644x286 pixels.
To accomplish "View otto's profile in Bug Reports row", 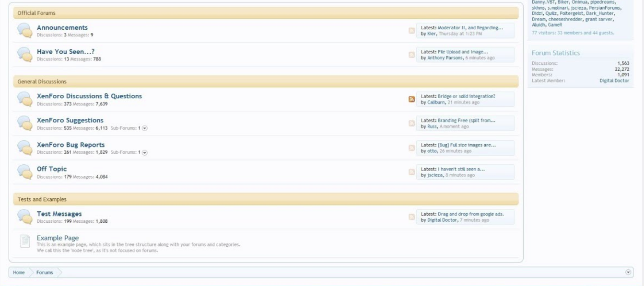I will click(432, 151).
